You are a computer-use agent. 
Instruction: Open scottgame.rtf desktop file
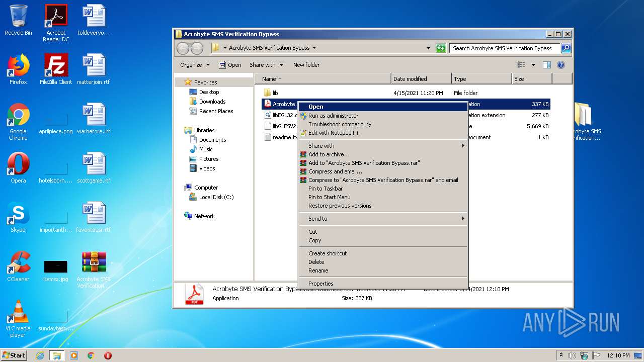94,168
